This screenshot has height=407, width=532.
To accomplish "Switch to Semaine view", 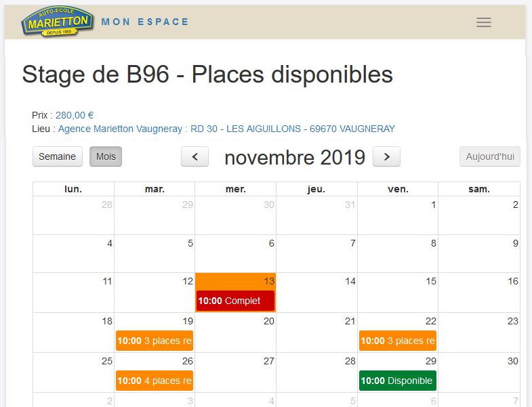I will tap(57, 156).
